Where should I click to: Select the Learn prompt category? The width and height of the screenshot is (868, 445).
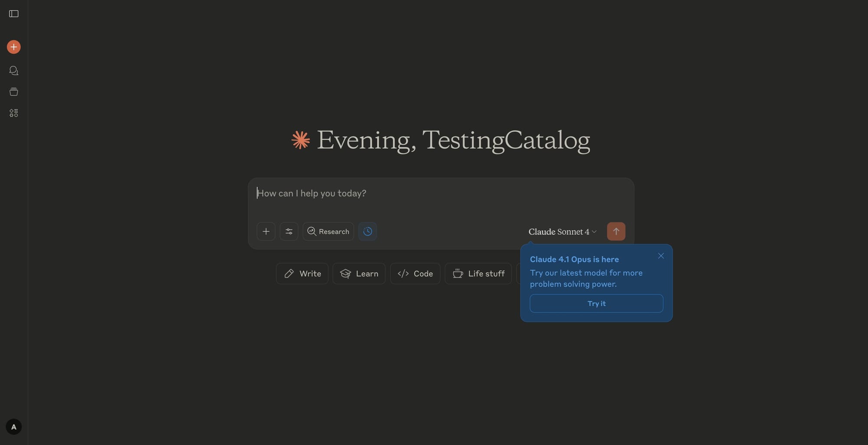(359, 274)
